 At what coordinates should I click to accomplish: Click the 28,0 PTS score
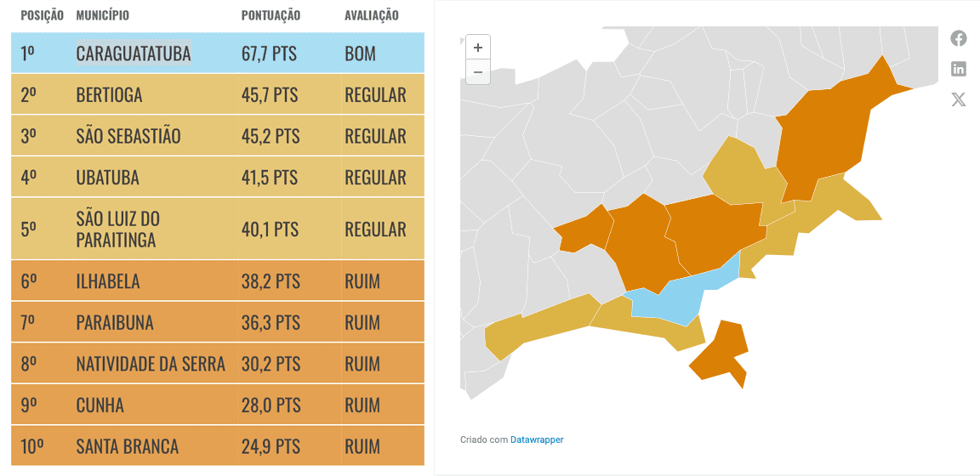point(271,405)
